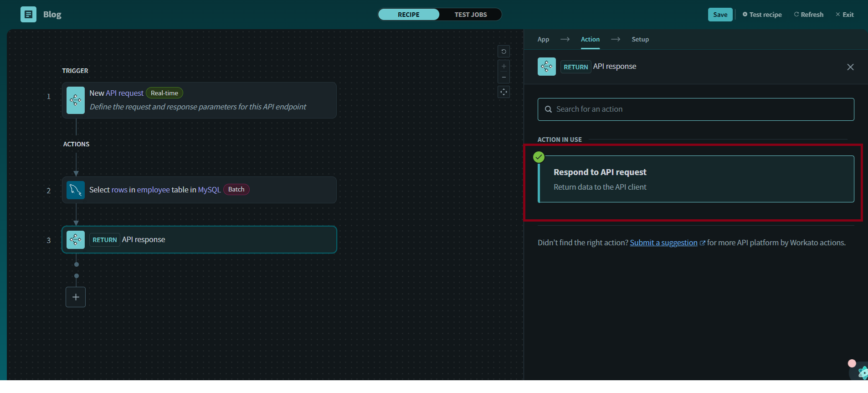The image size is (868, 393).
Task: Click the API platform icon in panel header
Action: [547, 67]
